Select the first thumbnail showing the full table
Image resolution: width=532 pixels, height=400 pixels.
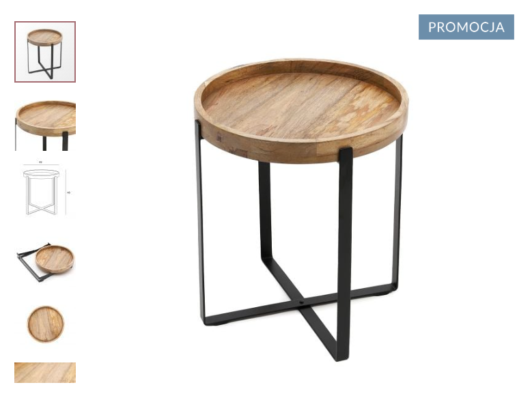(x=45, y=52)
